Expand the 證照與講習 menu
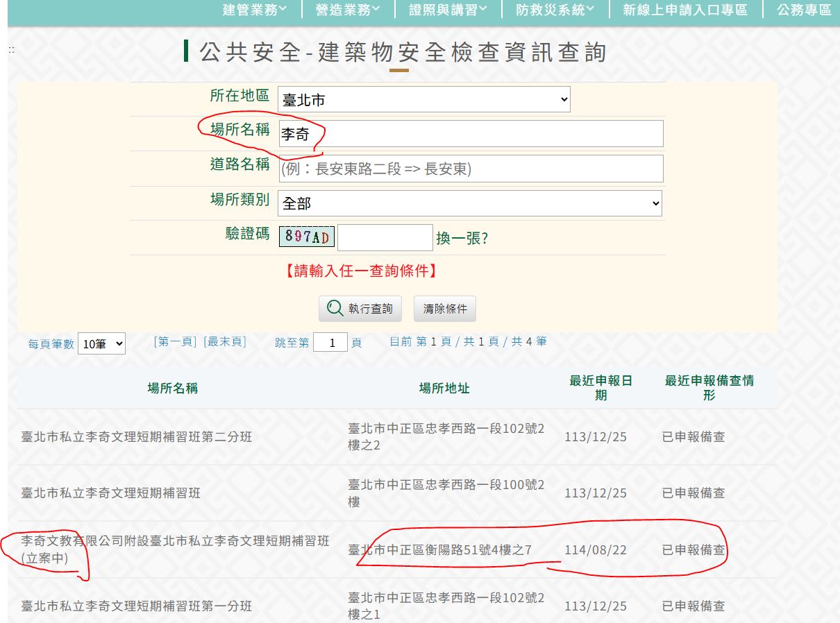 tap(448, 10)
